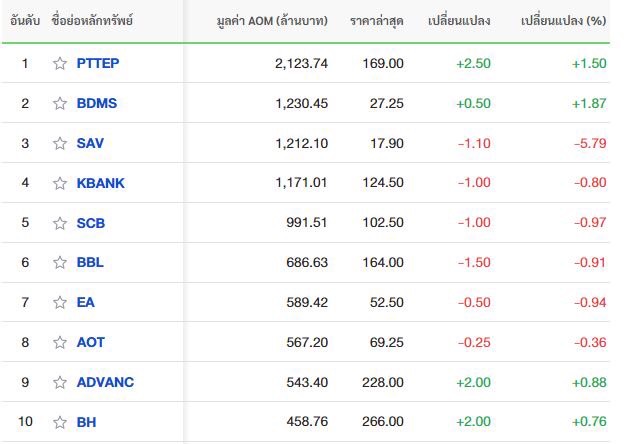
Task: Open the BDMS stock link
Action: [x=97, y=103]
